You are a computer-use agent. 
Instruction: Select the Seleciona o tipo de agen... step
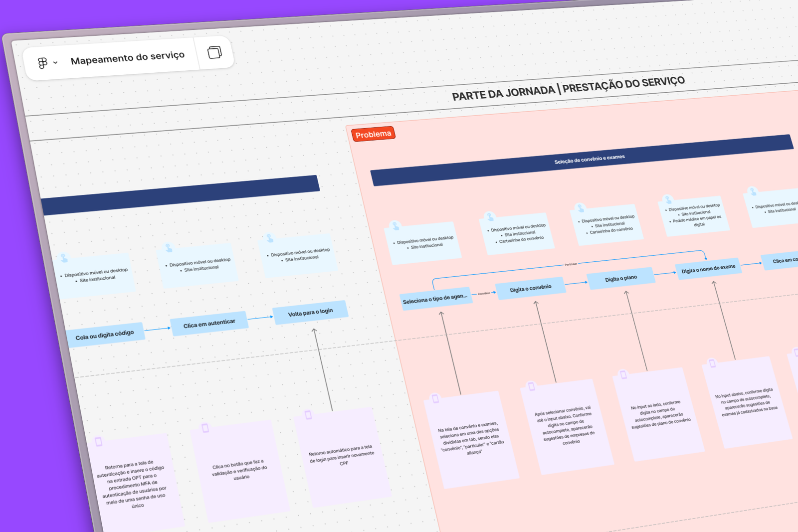[435, 299]
